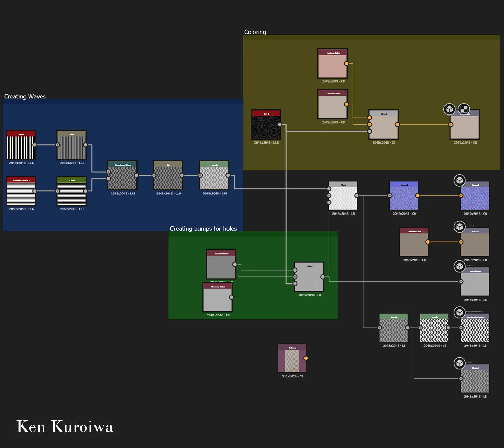Click the 3D preview cube on the Normal output

(459, 180)
